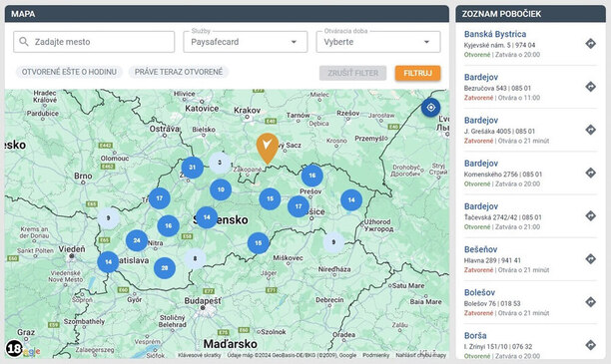The image size is (611, 364).
Task: Open directions for Banská Bystrica branch
Action: [590, 44]
